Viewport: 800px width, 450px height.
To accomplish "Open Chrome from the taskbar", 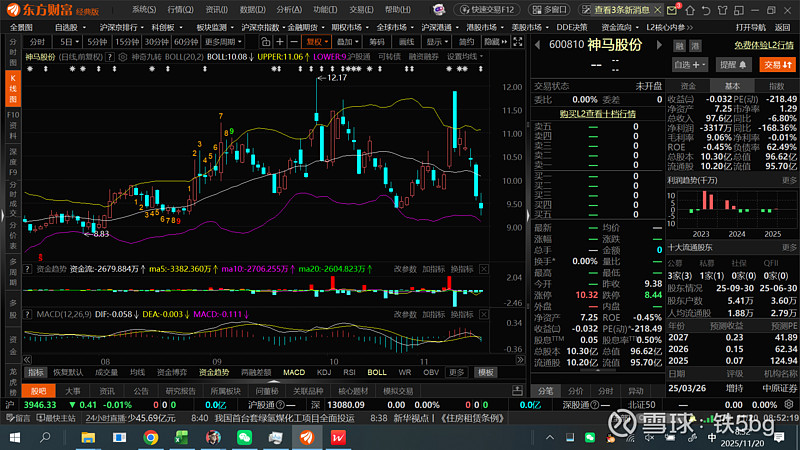I will 151,437.
